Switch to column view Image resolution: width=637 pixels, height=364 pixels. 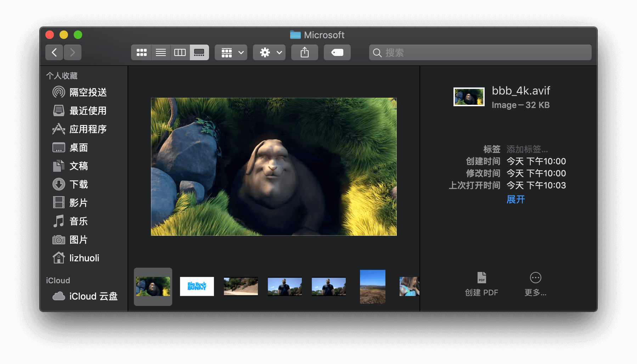[x=180, y=52]
